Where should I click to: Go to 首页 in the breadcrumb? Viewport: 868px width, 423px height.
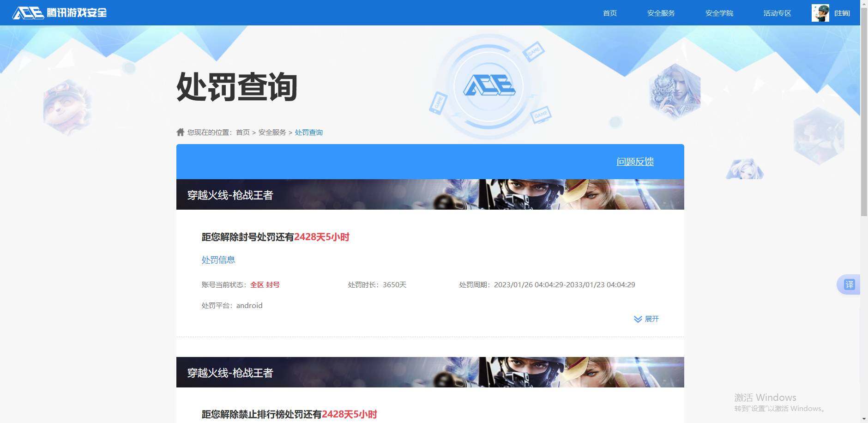coord(242,132)
